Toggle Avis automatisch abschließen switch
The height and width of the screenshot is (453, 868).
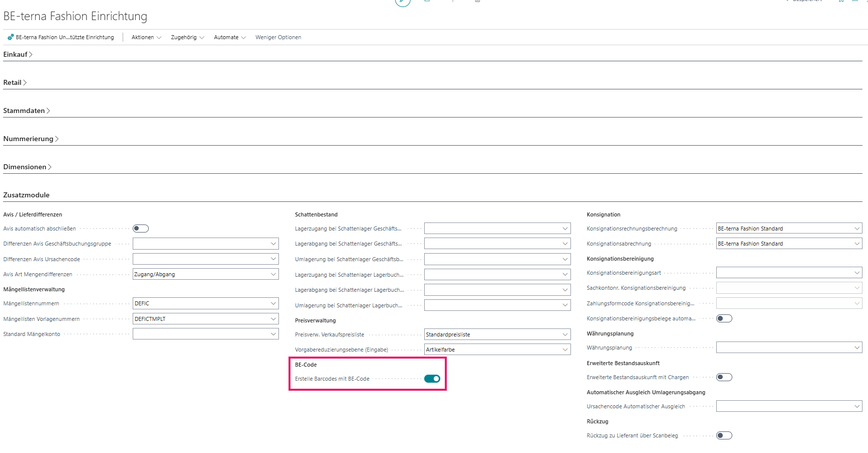pos(141,229)
